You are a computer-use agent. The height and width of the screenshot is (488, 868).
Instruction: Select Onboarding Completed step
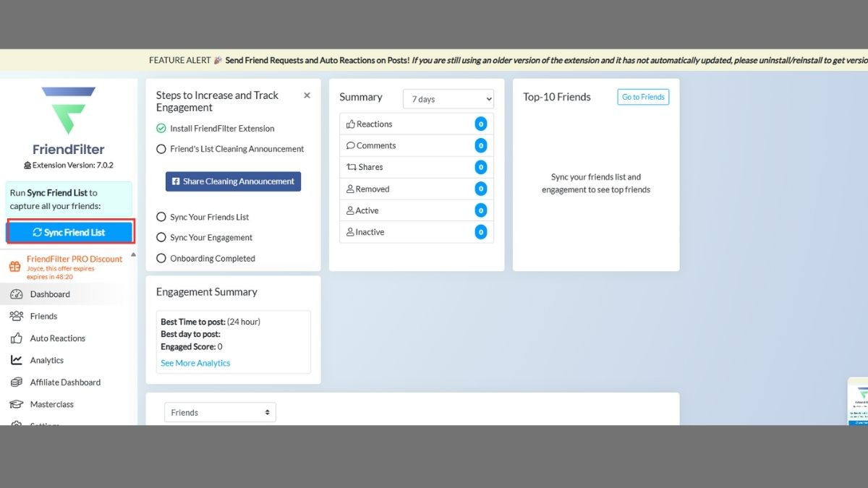(x=205, y=258)
